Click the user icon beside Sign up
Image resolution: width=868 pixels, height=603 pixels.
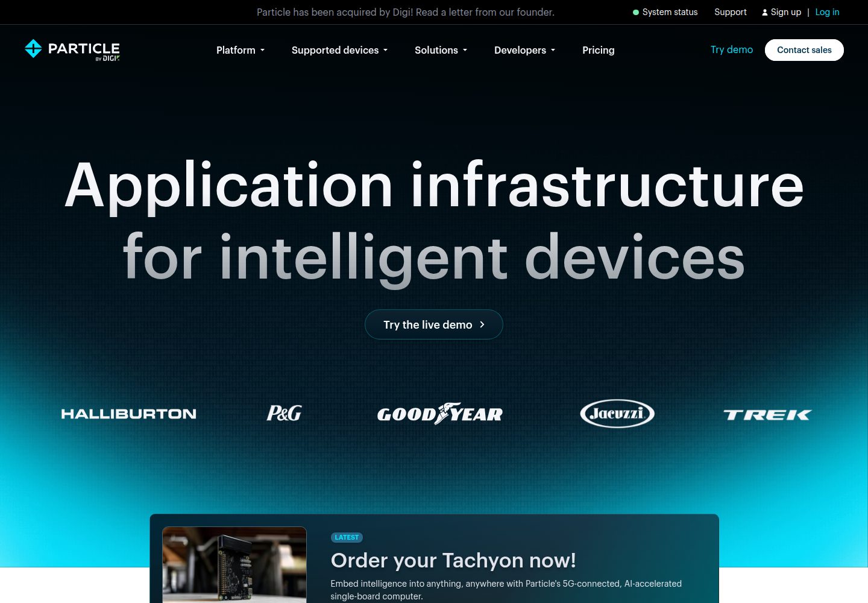tap(764, 12)
